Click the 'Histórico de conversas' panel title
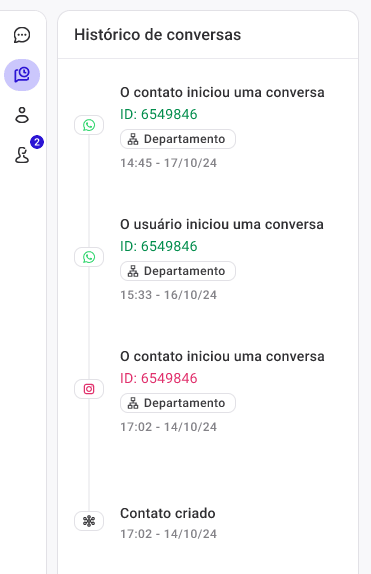The image size is (371, 574). point(157,35)
